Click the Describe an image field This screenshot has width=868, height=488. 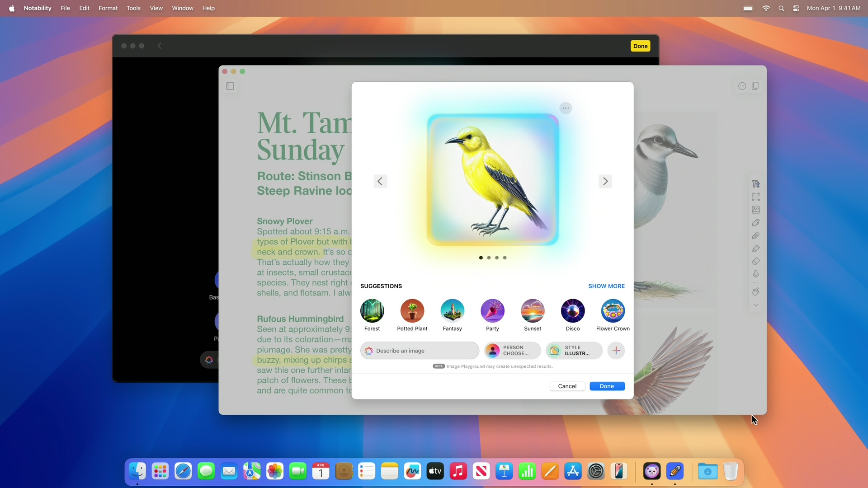[420, 351]
